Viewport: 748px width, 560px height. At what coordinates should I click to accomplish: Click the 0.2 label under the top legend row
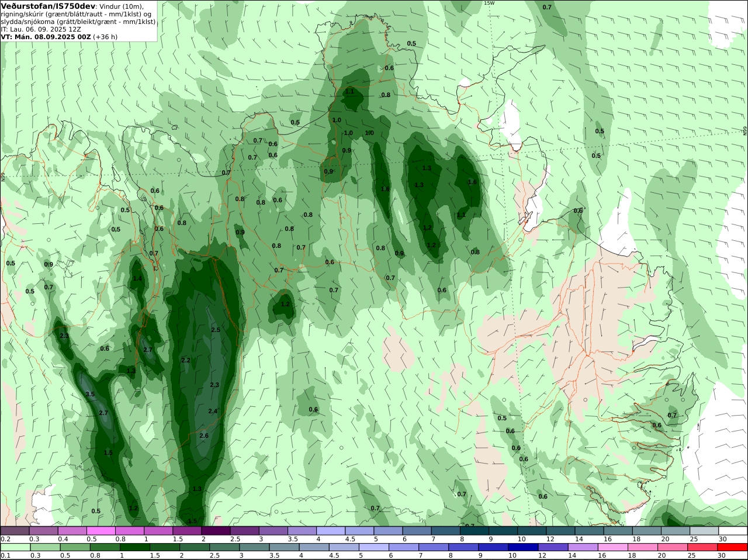point(5,539)
